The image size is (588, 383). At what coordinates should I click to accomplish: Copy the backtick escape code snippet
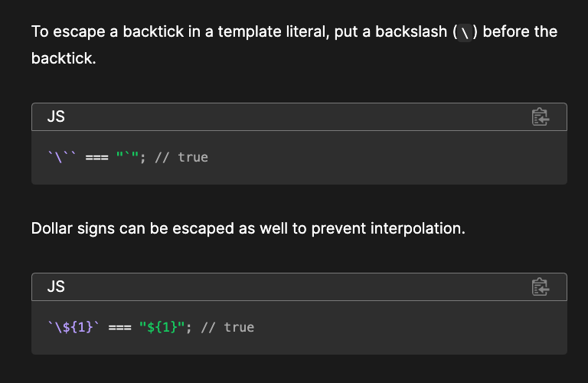541,117
